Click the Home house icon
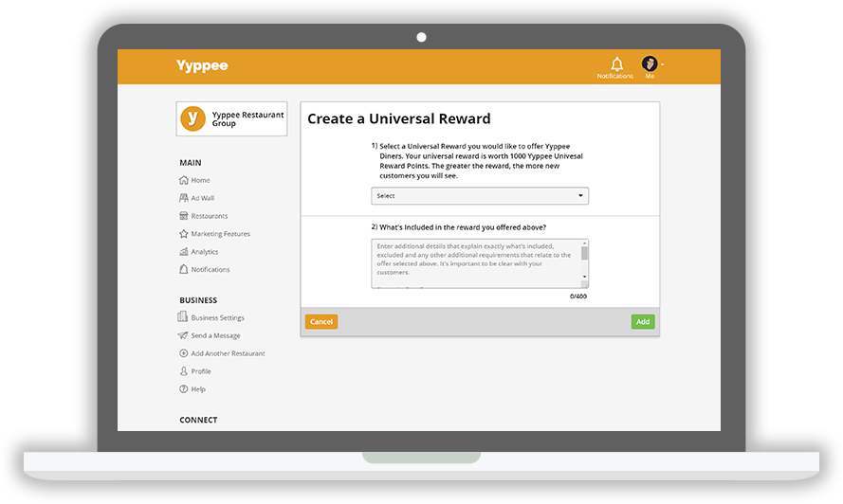Viewport: 843px width, 504px height. click(183, 180)
